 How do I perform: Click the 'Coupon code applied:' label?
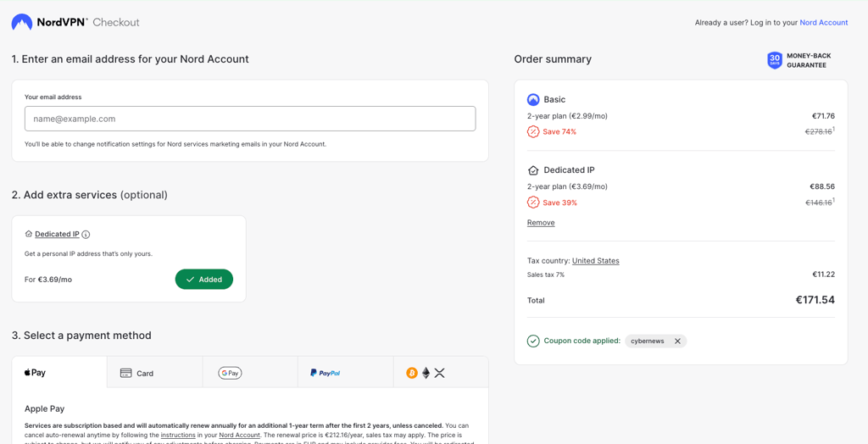(x=581, y=341)
